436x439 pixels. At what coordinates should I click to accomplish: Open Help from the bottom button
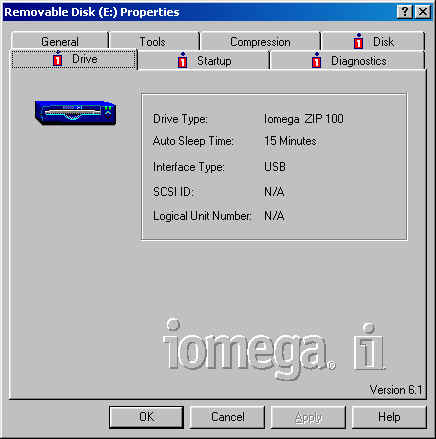coord(389,417)
